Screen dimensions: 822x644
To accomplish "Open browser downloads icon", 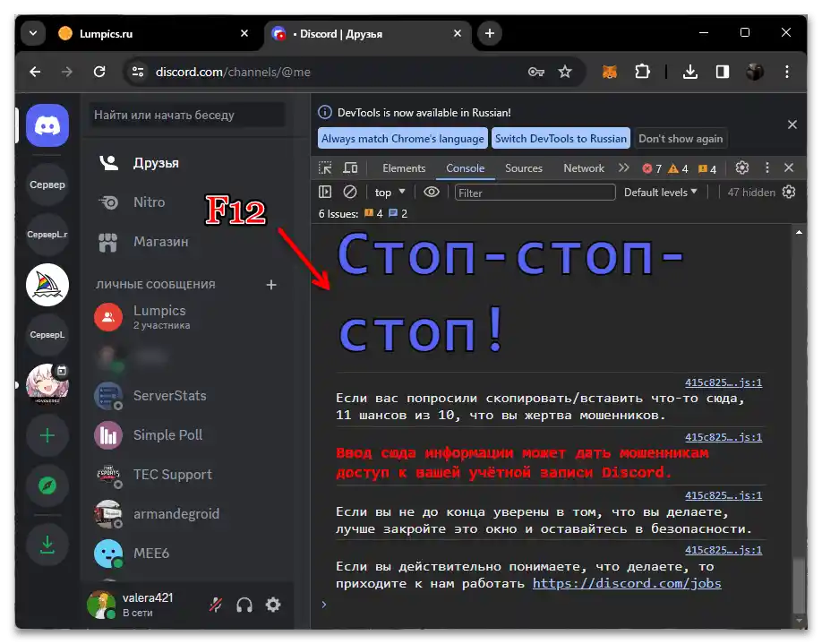I will [x=689, y=72].
